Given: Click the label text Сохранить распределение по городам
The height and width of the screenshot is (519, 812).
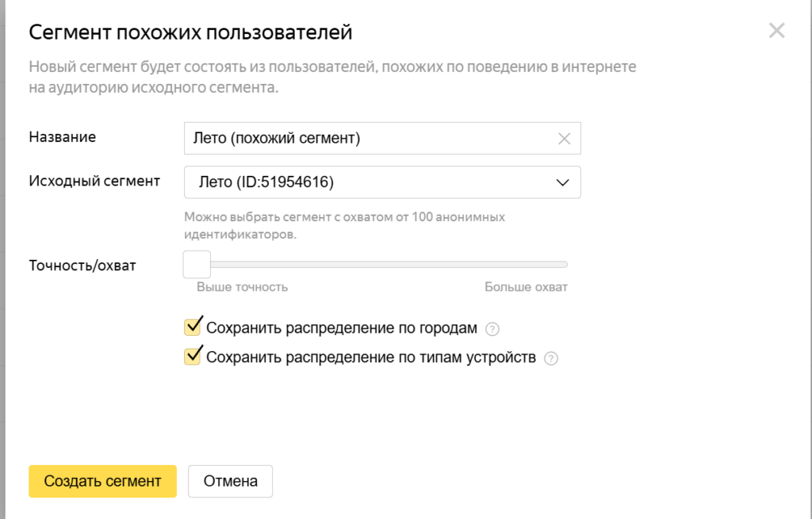Looking at the screenshot, I should point(341,328).
